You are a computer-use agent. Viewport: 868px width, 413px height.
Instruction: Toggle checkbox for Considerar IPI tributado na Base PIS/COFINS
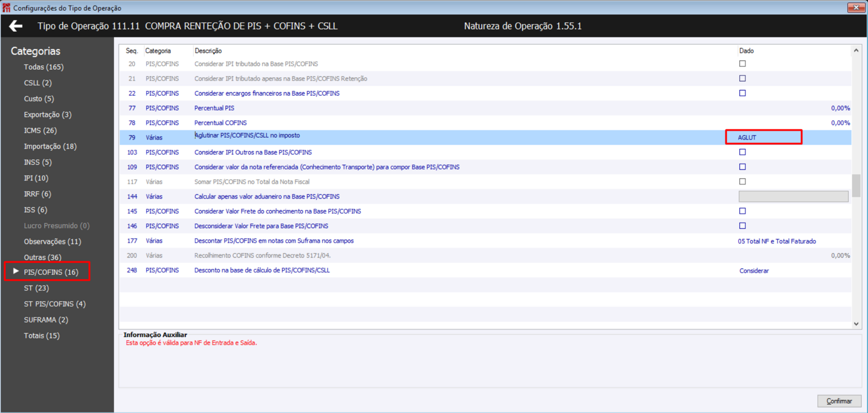tap(742, 64)
